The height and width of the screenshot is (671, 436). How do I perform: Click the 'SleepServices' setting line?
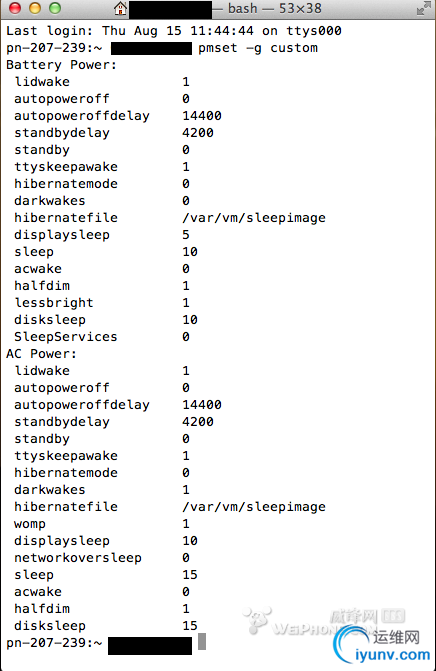tap(102, 337)
